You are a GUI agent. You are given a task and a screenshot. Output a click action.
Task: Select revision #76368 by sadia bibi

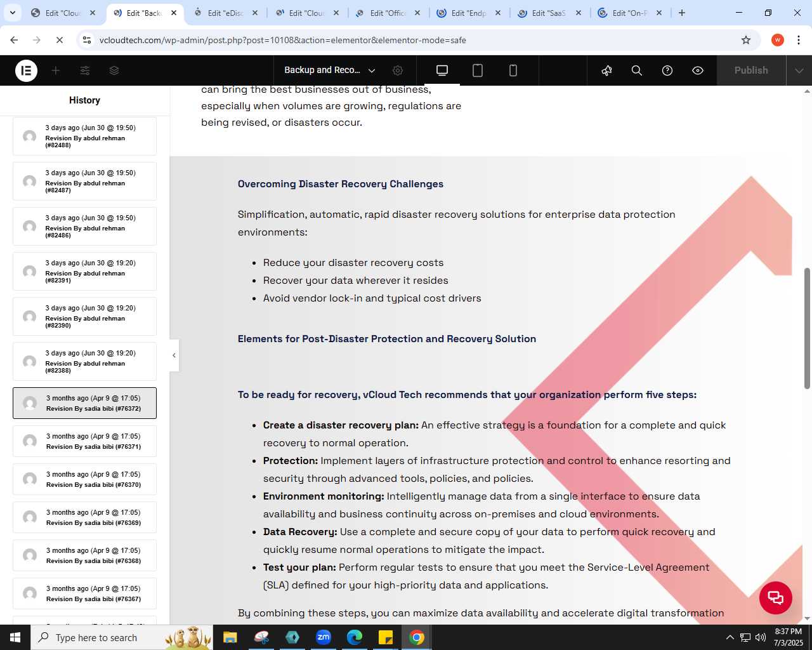[84, 555]
